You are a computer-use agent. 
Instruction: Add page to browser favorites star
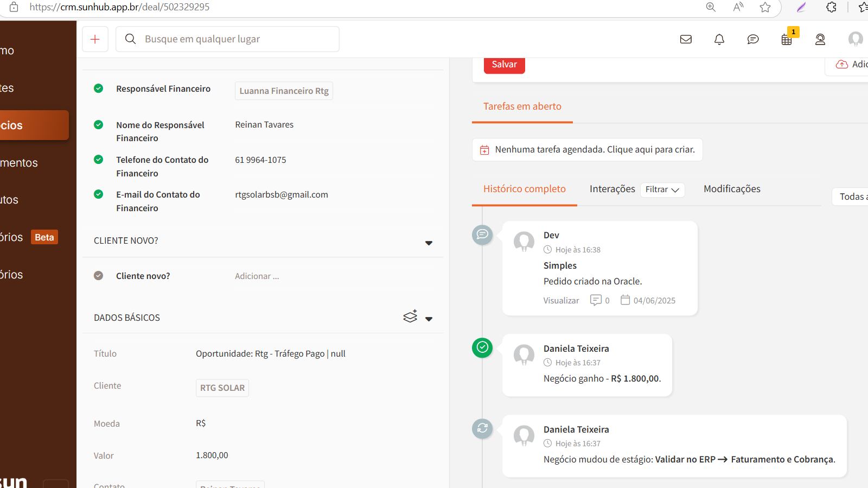765,7
